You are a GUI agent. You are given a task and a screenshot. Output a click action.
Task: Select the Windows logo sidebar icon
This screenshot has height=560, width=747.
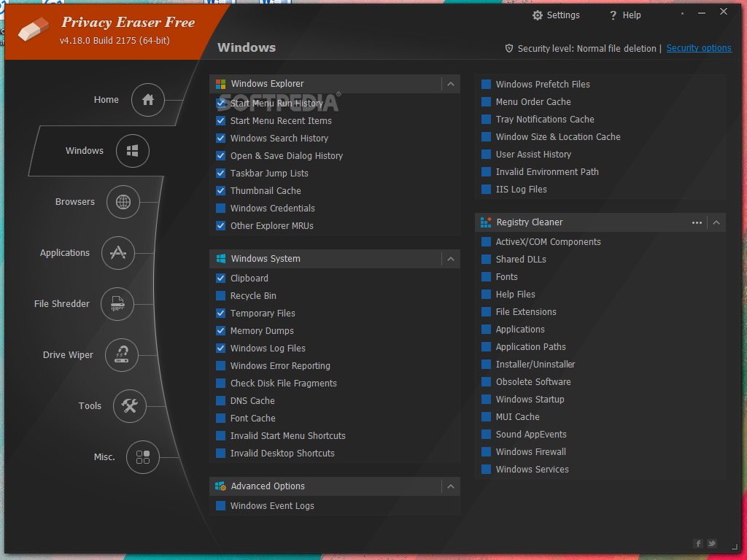point(133,151)
